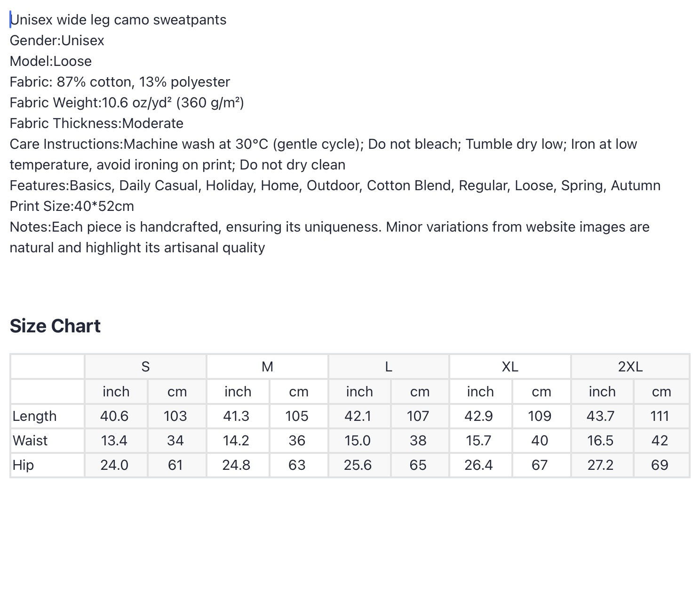Screen dimensions: 700x604
Task: Click the 15.0 inch waist cell
Action: (358, 441)
